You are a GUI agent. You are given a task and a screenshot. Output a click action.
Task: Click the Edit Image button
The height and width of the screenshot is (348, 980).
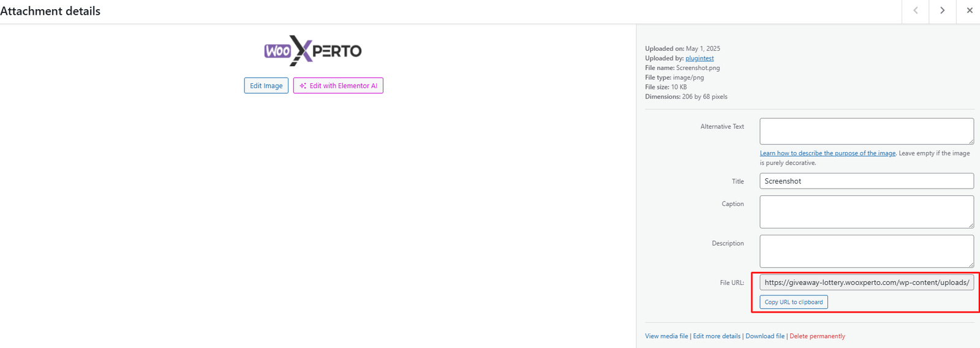pyautogui.click(x=266, y=86)
